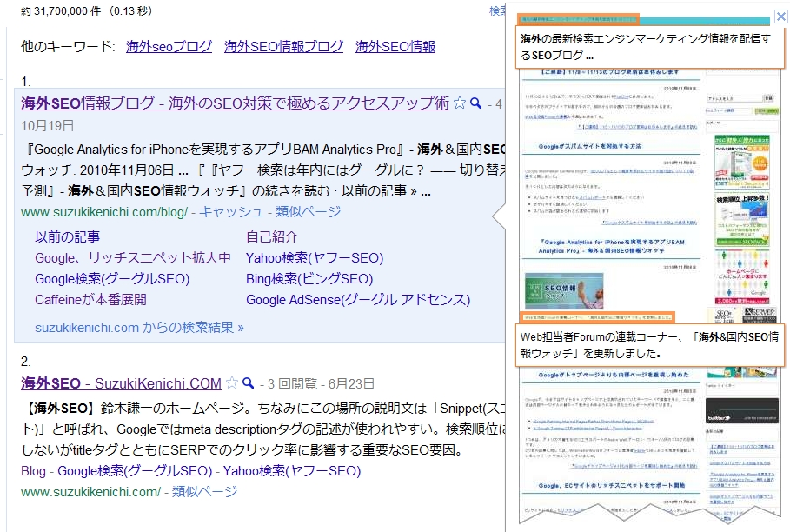This screenshot has height=532, width=790.
Task: Click the 3 回閲覧 view count
Action: click(x=293, y=384)
